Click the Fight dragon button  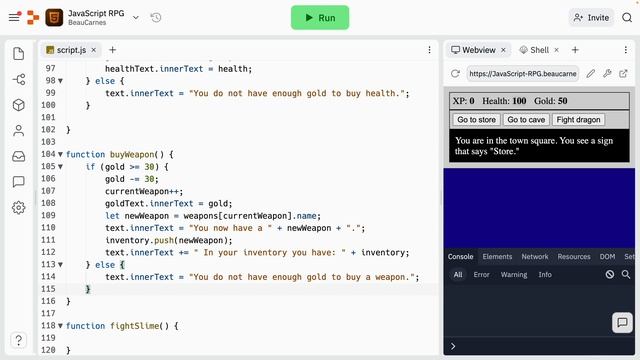click(578, 120)
